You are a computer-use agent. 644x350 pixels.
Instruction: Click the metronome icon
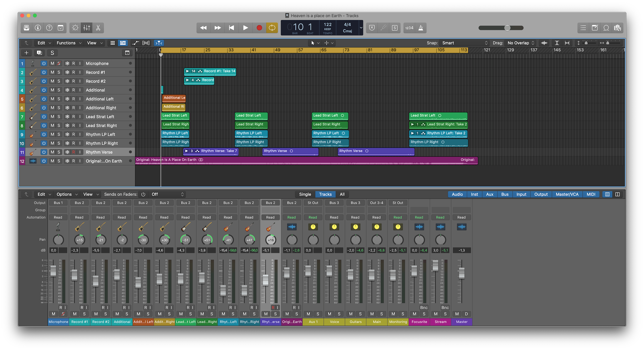[x=421, y=28]
